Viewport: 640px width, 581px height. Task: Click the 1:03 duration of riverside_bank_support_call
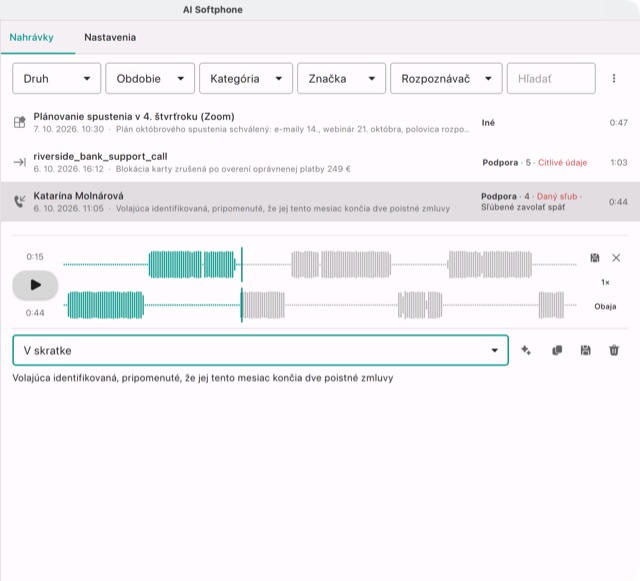click(619, 163)
